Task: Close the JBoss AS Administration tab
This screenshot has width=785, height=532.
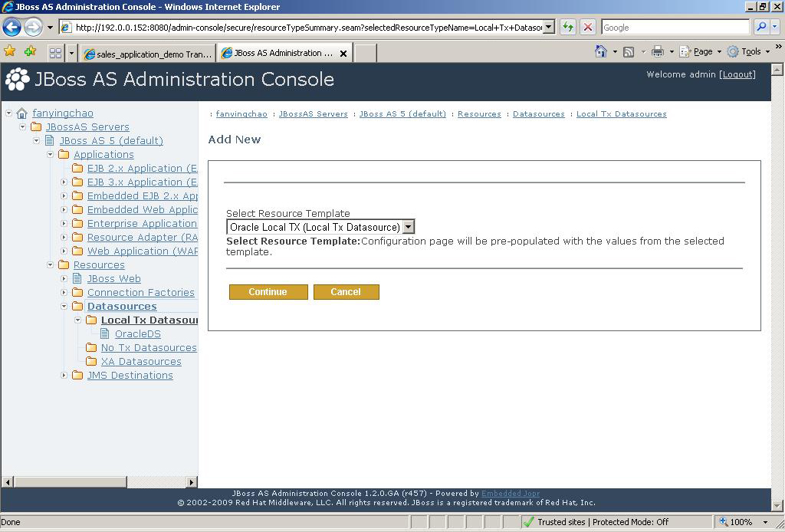Action: (343, 54)
